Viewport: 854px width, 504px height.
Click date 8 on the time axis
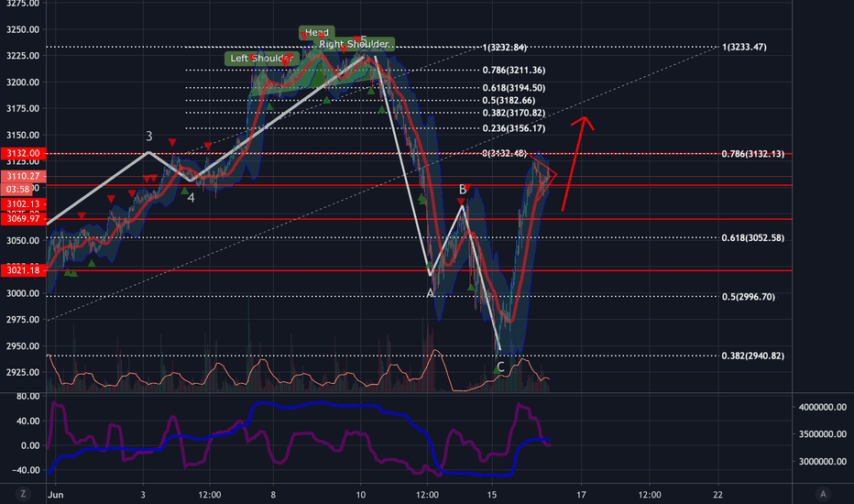273,495
